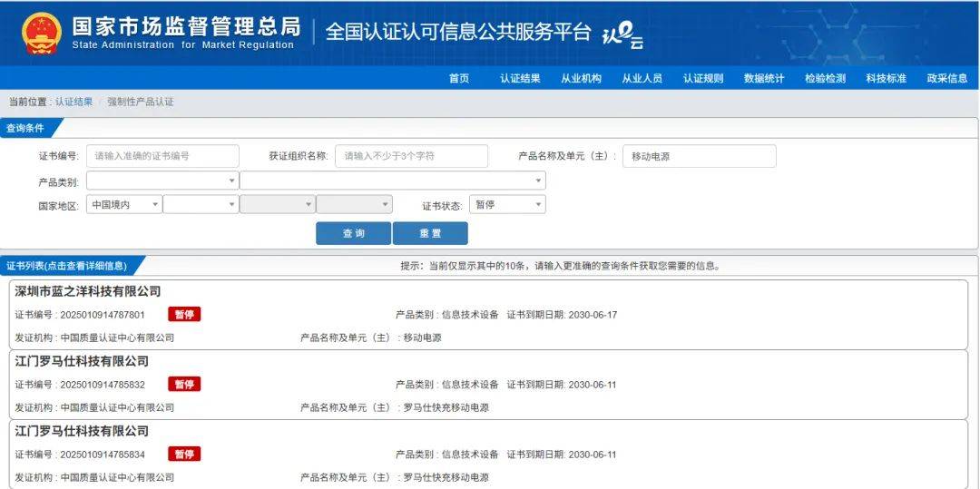Viewport: 980px width, 489px height.
Task: Open the 从业人员 menu
Action: (642, 79)
